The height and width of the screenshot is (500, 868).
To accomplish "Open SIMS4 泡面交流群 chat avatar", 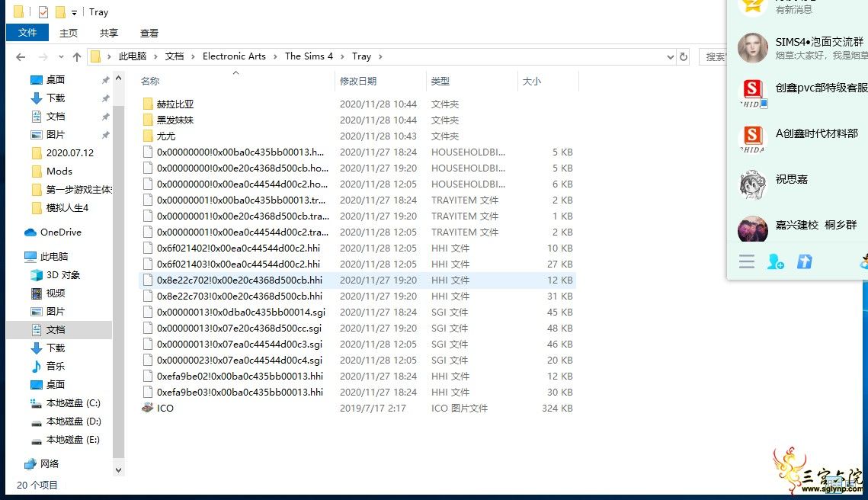I will click(x=753, y=47).
